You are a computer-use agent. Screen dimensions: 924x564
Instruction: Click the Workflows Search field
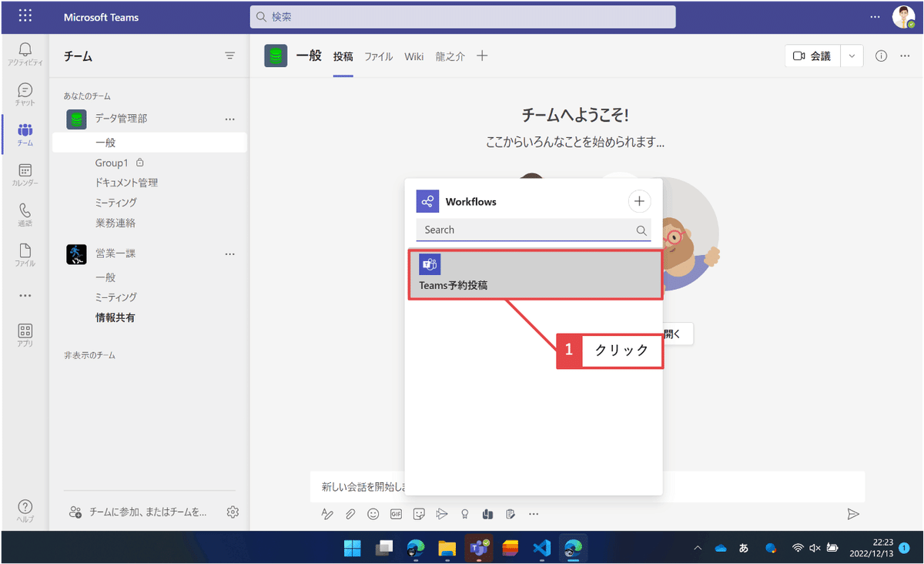(534, 230)
